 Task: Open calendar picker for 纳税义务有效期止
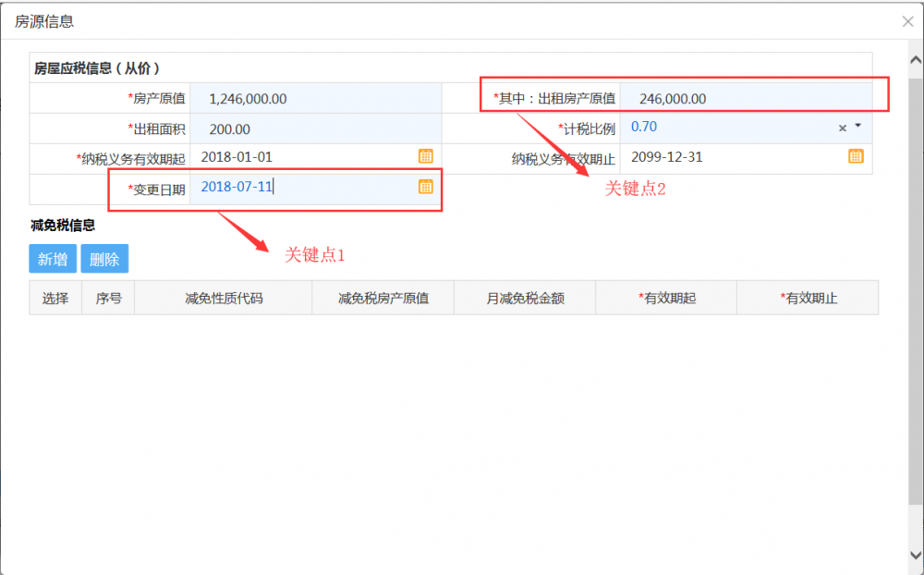point(856,156)
